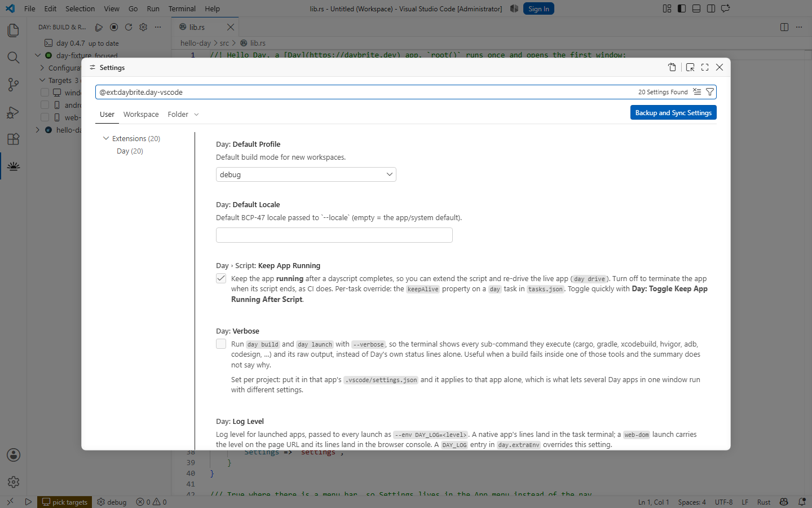
Task: Check the web target checkbox
Action: pyautogui.click(x=45, y=117)
